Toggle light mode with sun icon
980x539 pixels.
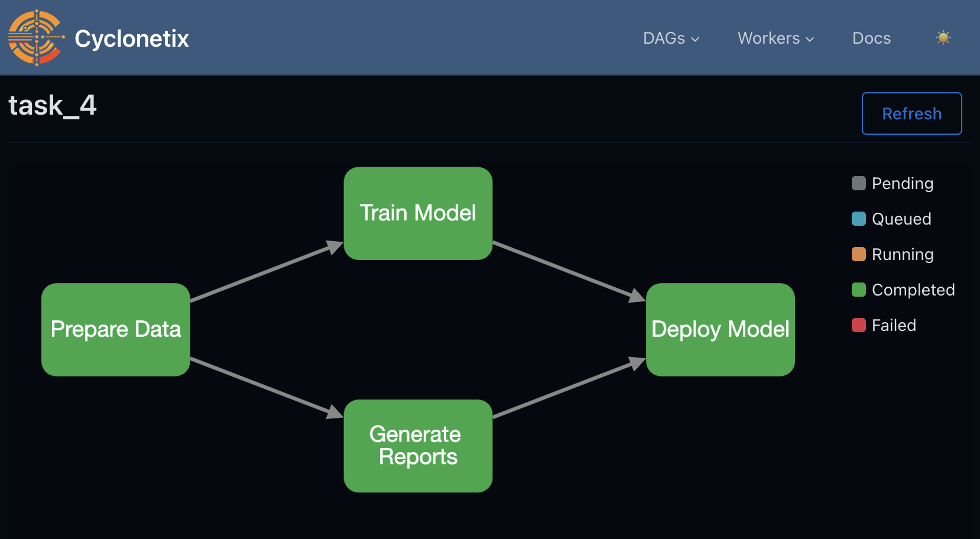click(943, 38)
